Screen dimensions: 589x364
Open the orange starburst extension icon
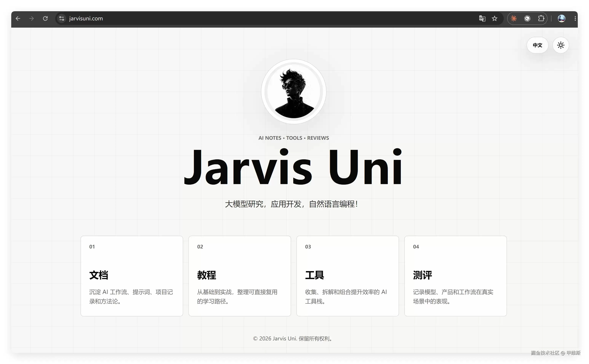[514, 18]
